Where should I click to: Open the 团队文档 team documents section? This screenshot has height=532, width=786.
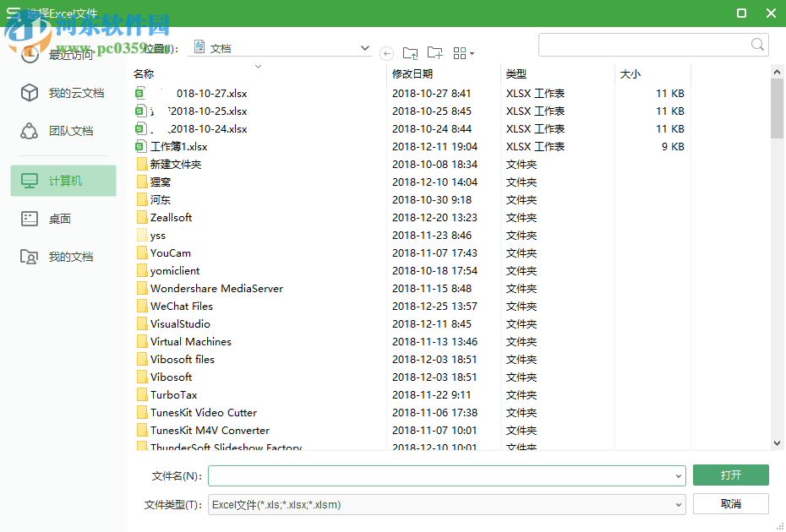coord(63,131)
